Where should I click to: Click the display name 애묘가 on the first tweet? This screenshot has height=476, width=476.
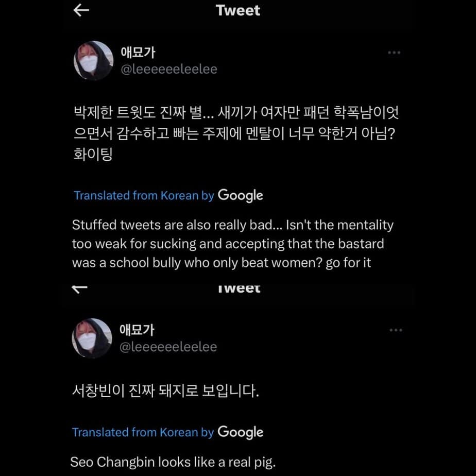[x=138, y=52]
